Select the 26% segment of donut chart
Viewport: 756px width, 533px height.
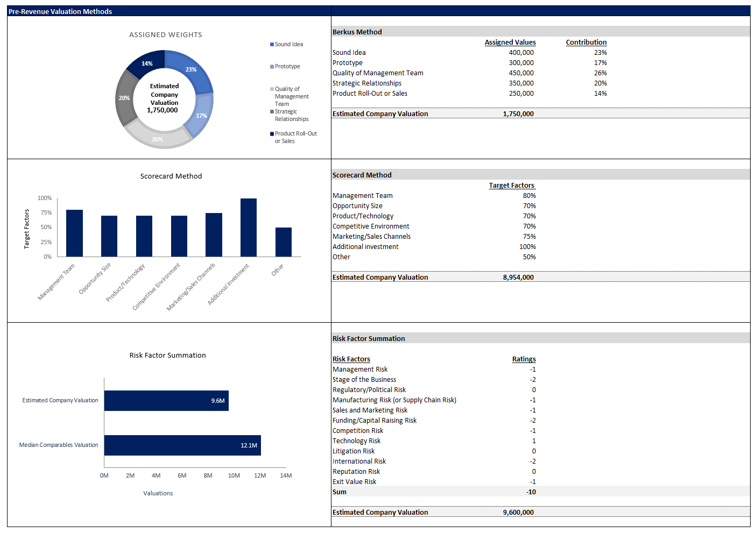point(156,137)
